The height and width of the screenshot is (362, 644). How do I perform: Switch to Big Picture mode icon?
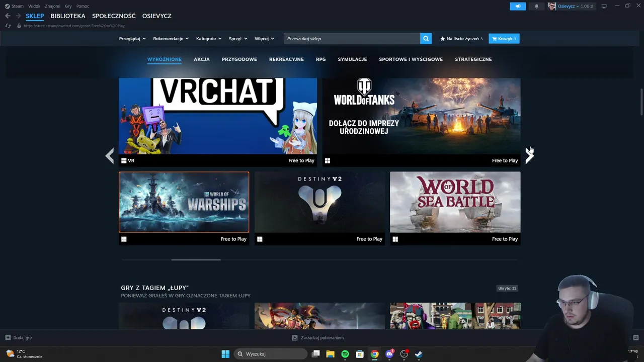tap(604, 6)
